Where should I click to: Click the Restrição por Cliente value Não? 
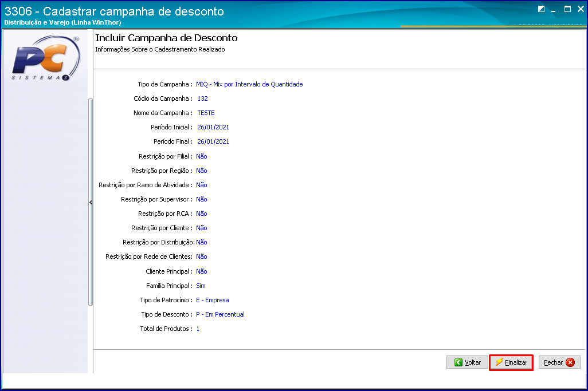tap(201, 228)
